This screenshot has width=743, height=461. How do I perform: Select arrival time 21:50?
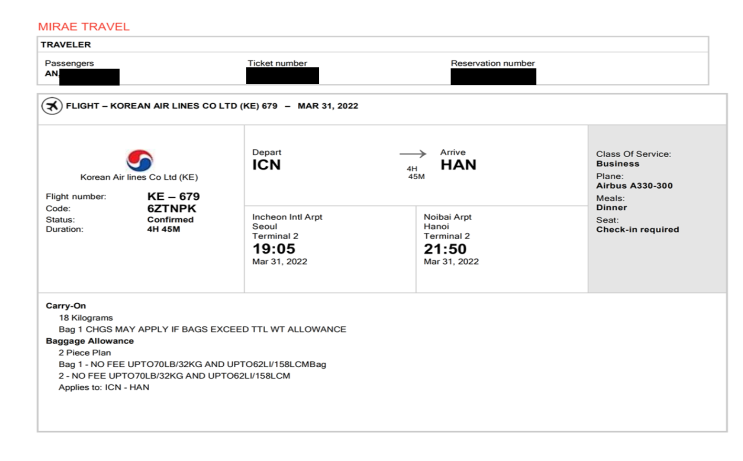point(445,249)
